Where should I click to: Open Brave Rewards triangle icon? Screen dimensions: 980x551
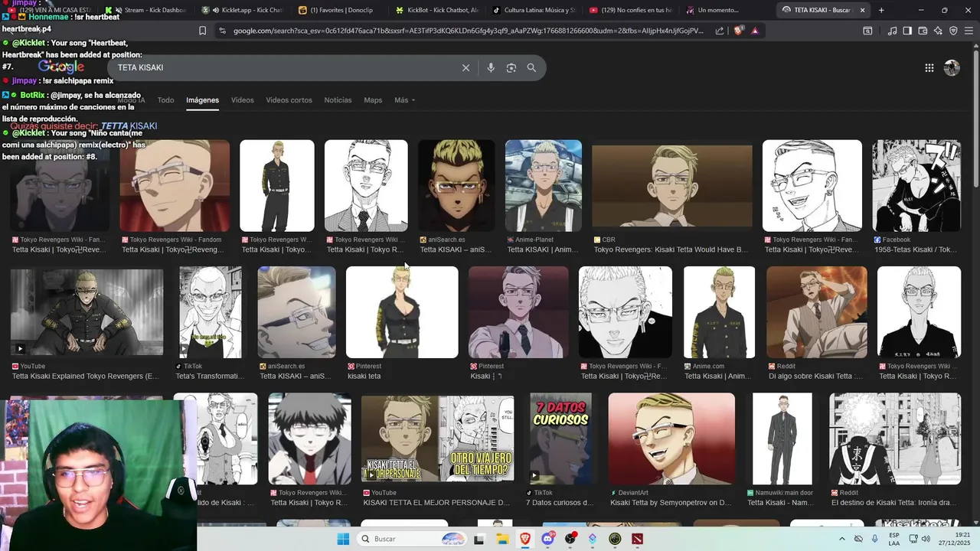[x=755, y=31]
